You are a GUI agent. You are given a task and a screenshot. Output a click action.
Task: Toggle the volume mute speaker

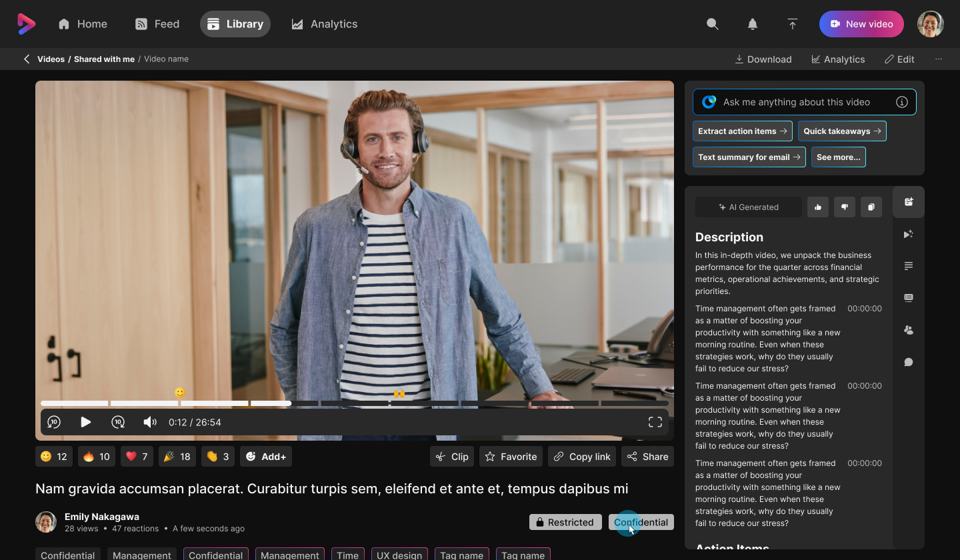[150, 422]
